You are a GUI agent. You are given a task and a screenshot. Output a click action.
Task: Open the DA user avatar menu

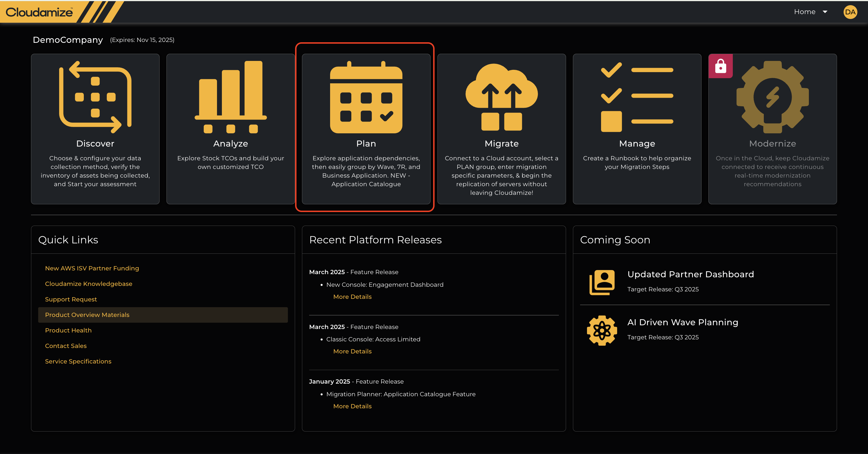click(x=850, y=12)
